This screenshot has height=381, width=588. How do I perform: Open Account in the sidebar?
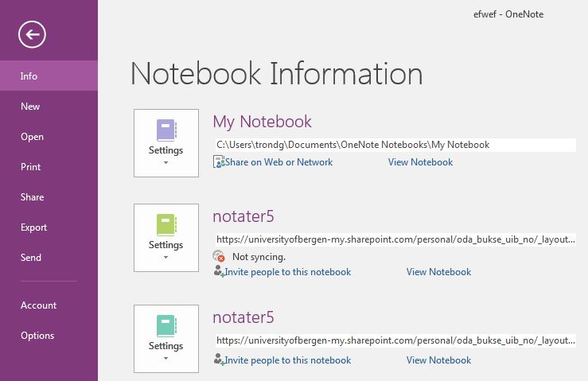tap(38, 305)
